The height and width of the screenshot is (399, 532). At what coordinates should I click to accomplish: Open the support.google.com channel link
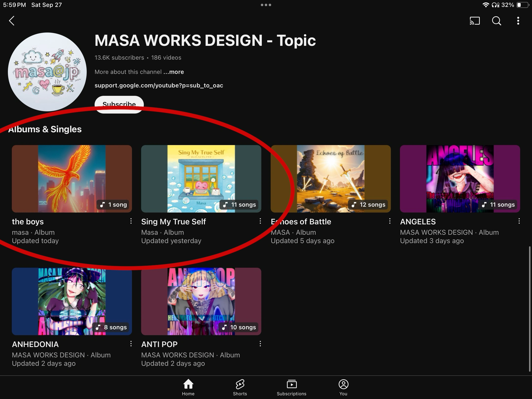(x=159, y=85)
